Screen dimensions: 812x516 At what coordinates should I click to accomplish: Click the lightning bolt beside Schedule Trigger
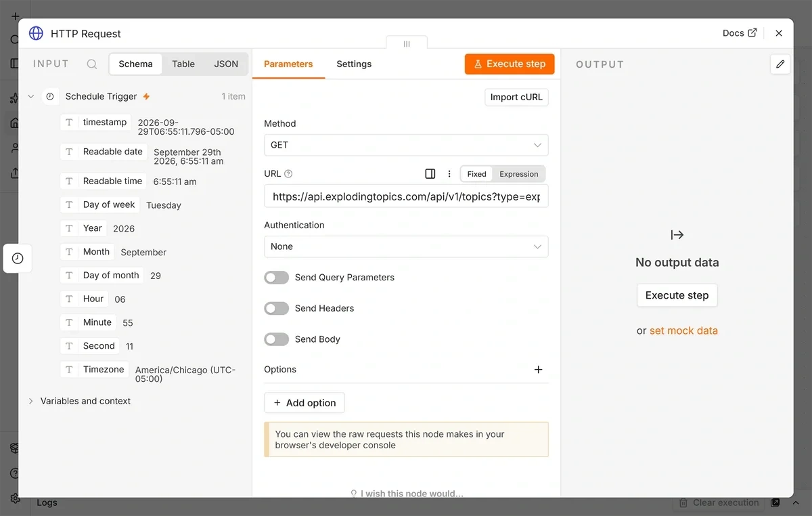(146, 97)
